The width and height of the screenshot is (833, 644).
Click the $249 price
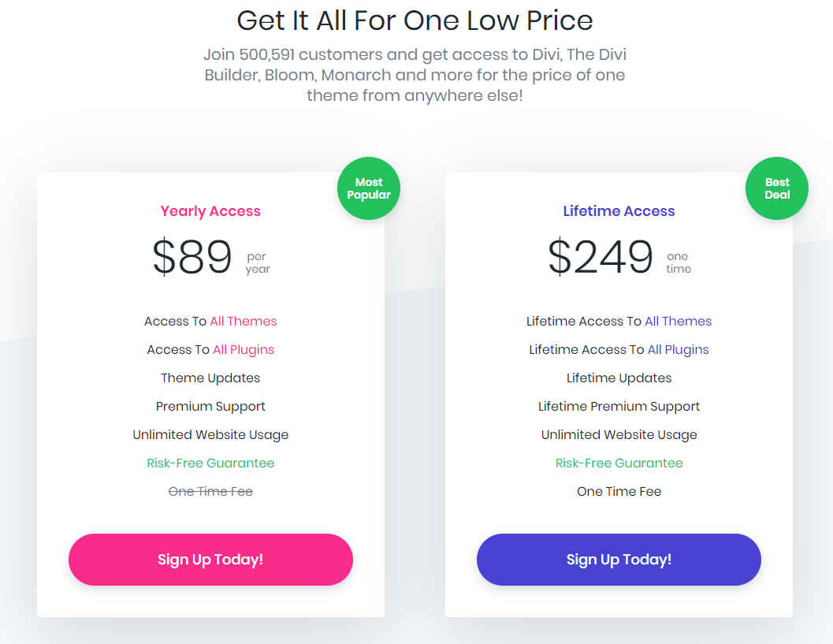pos(601,257)
